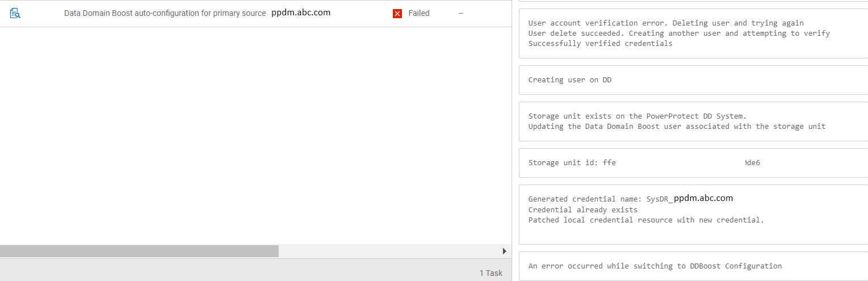Viewport: 868px width, 281px height.
Task: Select the Data Domain Boost auto-configuration task name
Action: [165, 13]
